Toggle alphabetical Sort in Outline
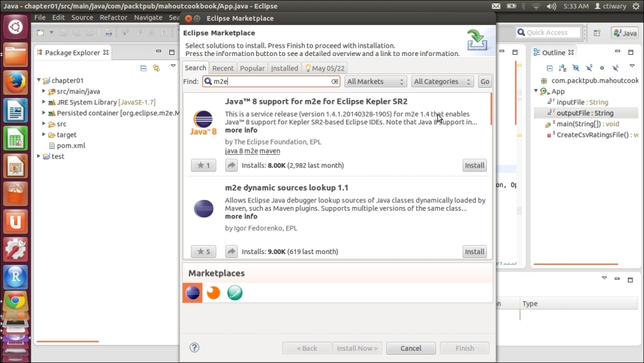Viewport: 644px width, 363px height. point(563,68)
